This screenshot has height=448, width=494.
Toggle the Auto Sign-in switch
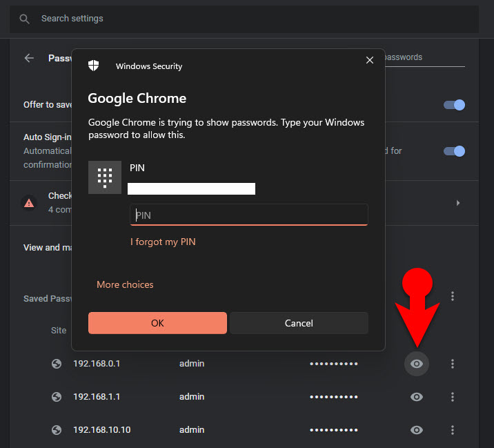click(x=454, y=151)
